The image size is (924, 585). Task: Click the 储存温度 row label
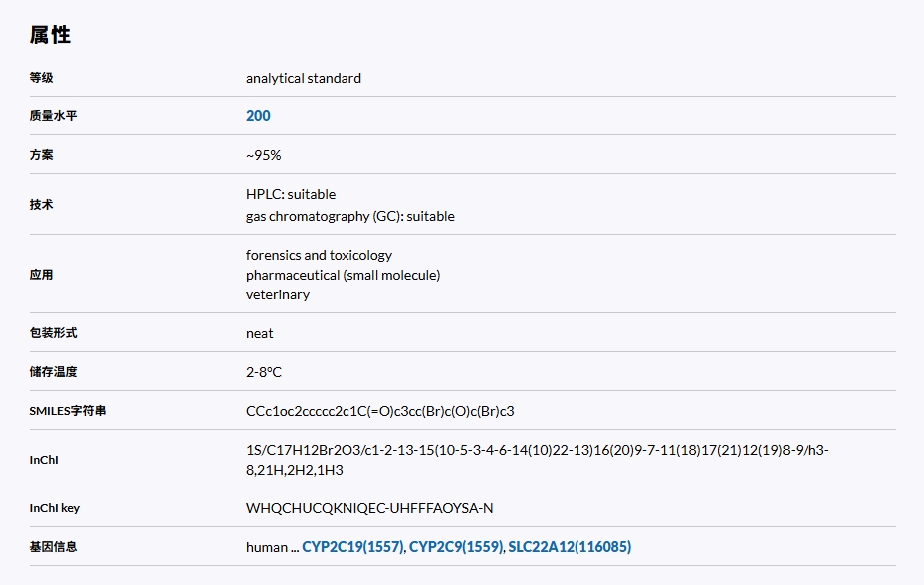coord(53,372)
